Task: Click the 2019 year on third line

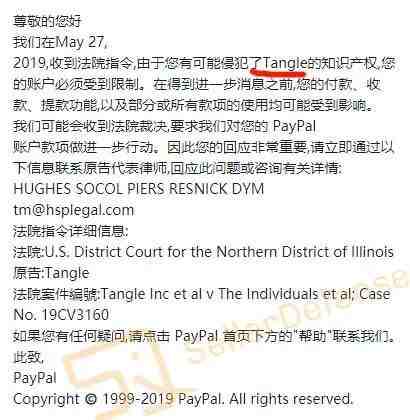Action: coord(29,63)
